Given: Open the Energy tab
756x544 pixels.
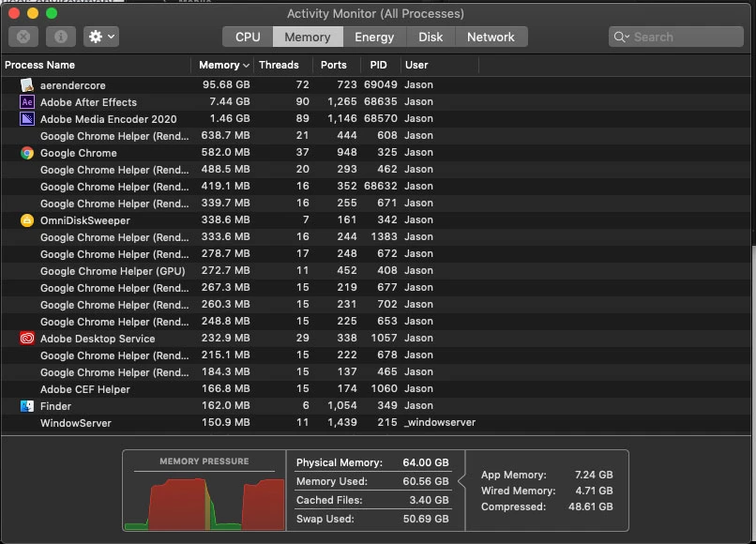Looking at the screenshot, I should (x=374, y=38).
